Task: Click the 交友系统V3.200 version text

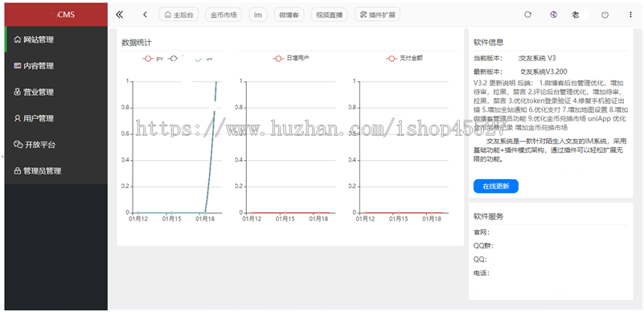Action: click(544, 72)
